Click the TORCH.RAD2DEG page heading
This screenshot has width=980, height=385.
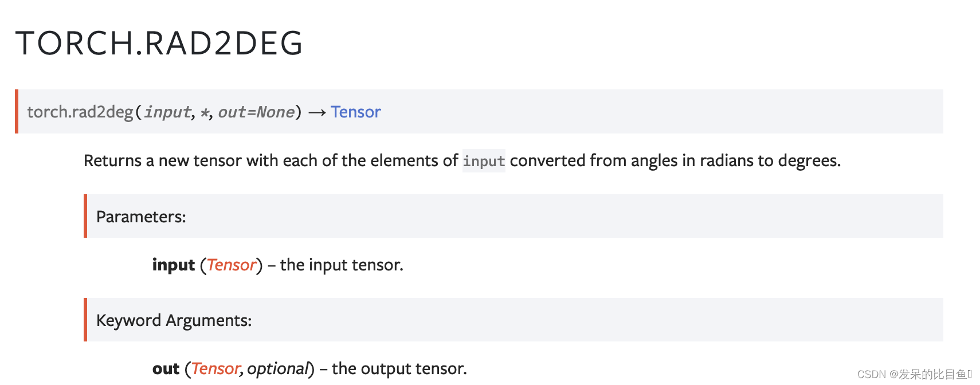[159, 43]
